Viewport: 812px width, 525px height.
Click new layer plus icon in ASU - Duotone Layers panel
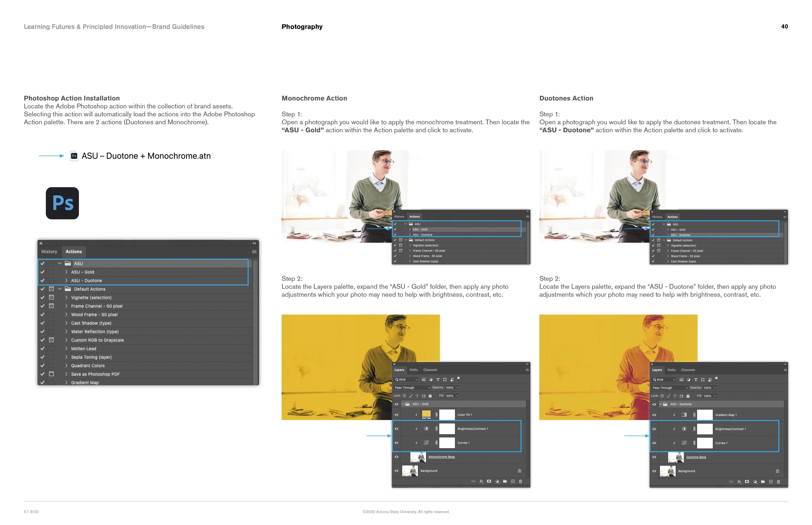click(770, 482)
